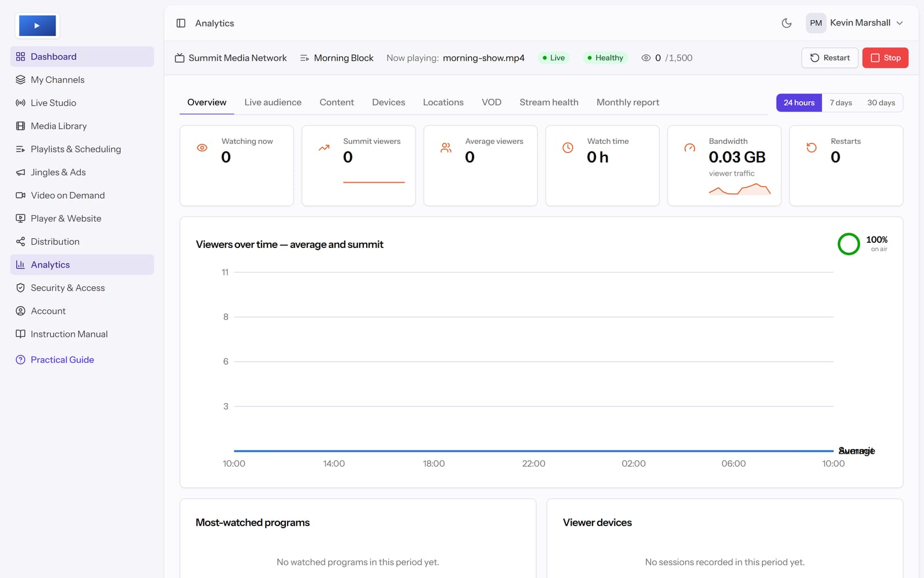Open Dashboard from the sidebar
The image size is (924, 578).
pos(82,57)
